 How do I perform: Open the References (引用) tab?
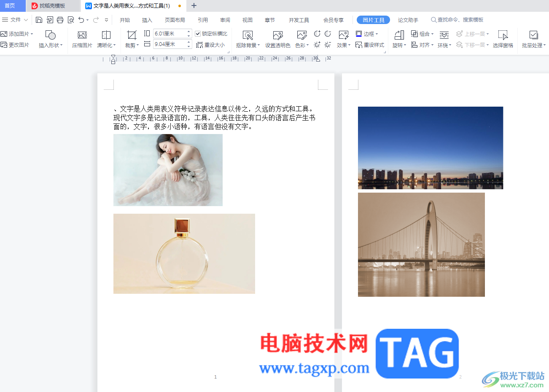pos(203,20)
